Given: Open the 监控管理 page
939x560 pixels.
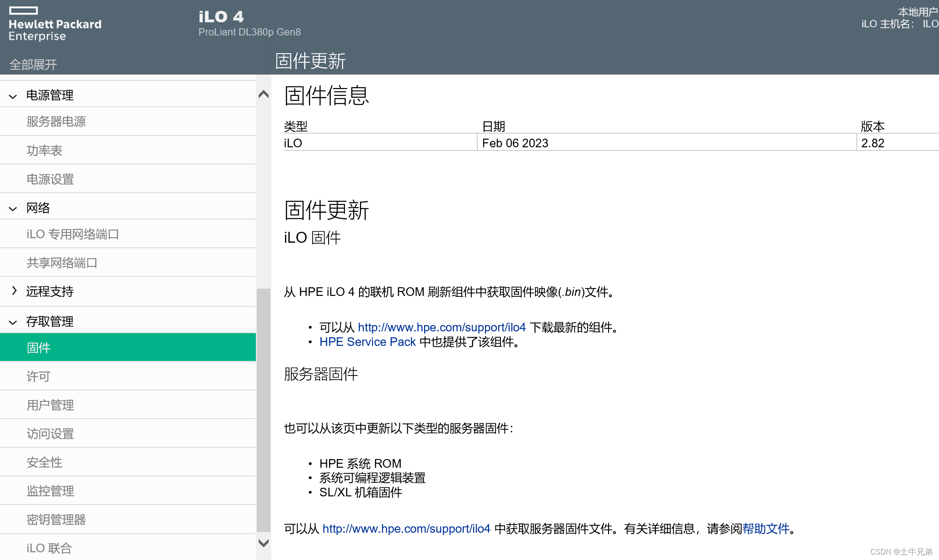Looking at the screenshot, I should 50,491.
